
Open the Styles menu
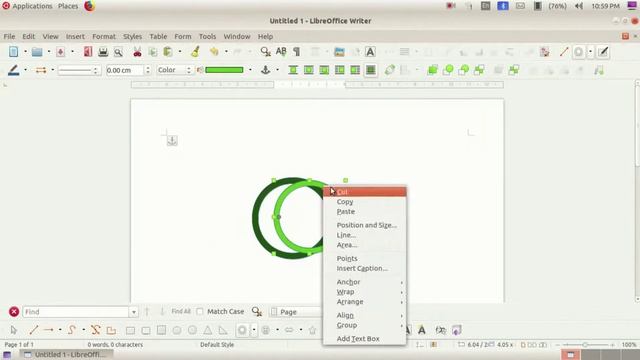tap(133, 36)
